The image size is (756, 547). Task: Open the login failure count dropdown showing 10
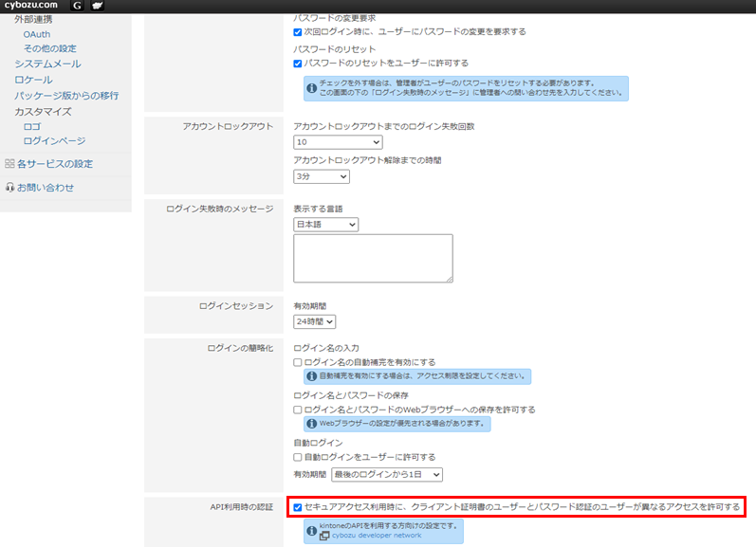[x=338, y=142]
